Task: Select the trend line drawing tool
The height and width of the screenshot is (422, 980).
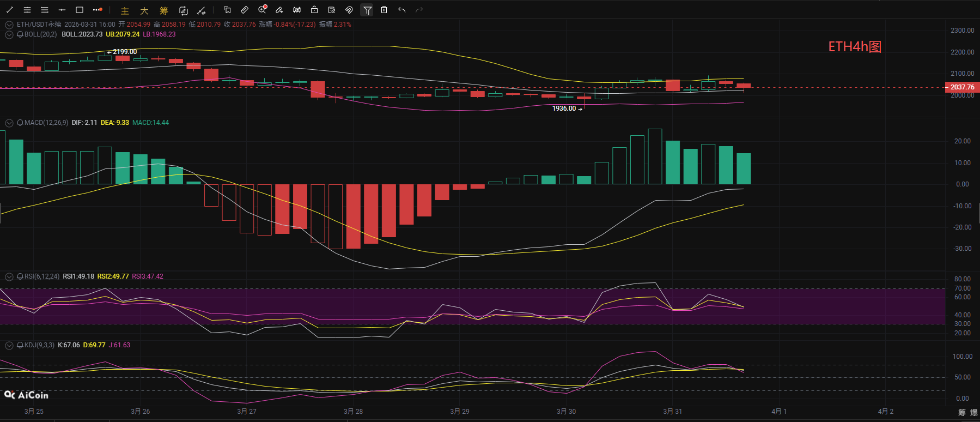Action: [10, 10]
